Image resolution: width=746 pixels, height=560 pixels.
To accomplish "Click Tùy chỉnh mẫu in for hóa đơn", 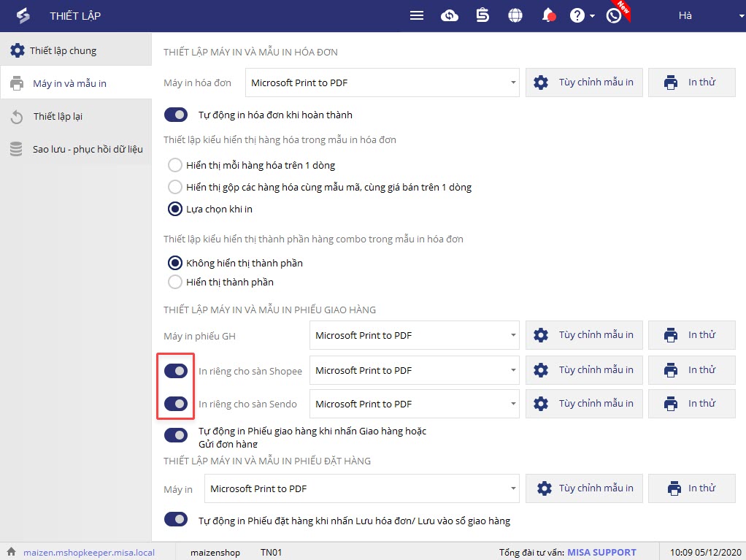I will [x=584, y=83].
